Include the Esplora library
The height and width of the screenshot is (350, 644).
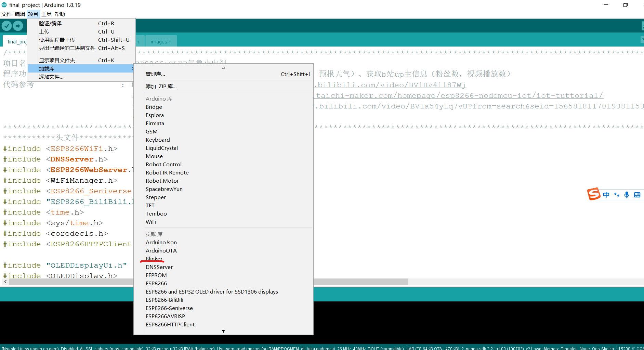223,115
